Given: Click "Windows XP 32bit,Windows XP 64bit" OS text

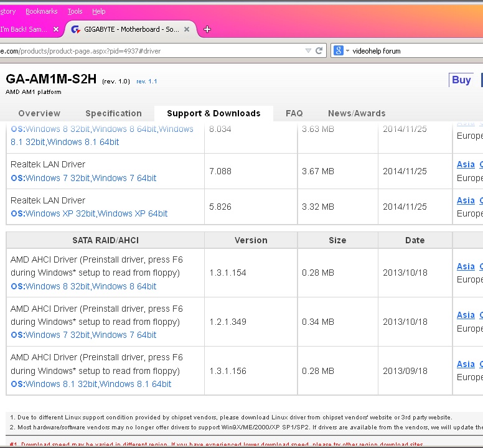Looking at the screenshot, I should click(96, 213).
